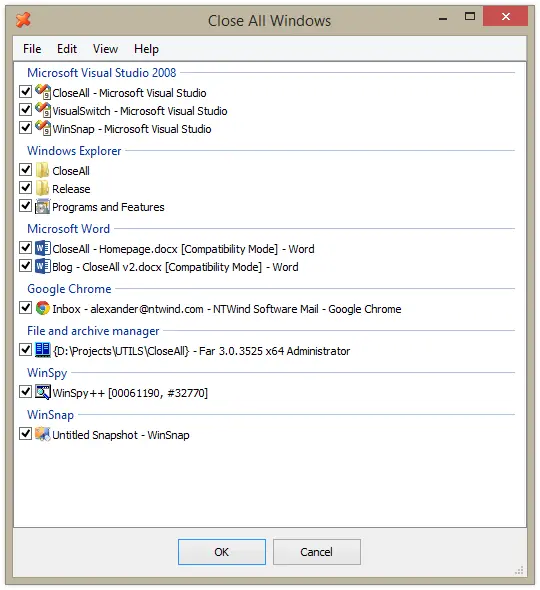This screenshot has height=590, width=540.
Task: Open the File menu
Action: coord(32,49)
